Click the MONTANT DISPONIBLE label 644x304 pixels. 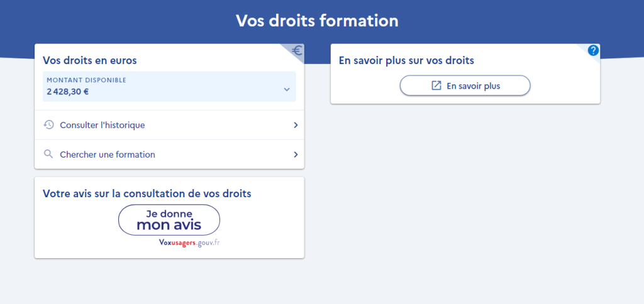click(86, 80)
